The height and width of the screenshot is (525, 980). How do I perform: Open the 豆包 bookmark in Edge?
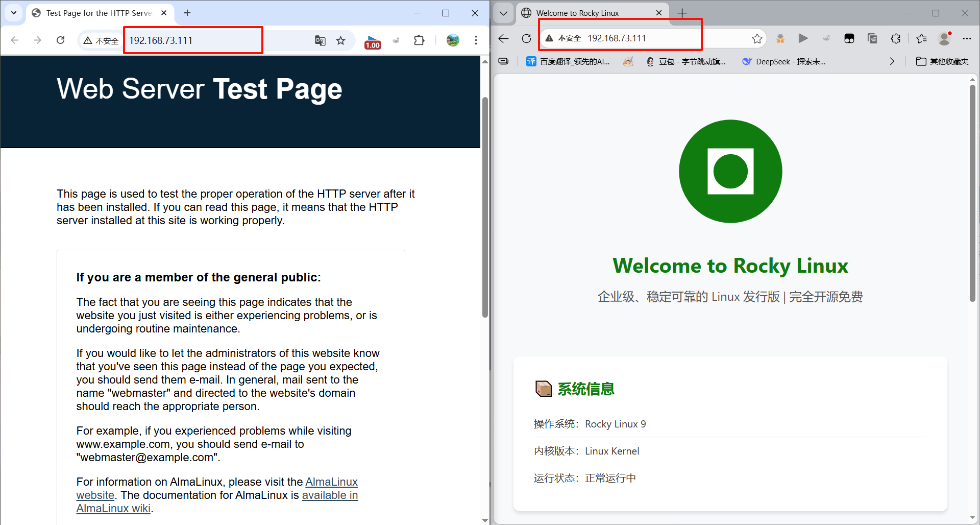[x=686, y=61]
